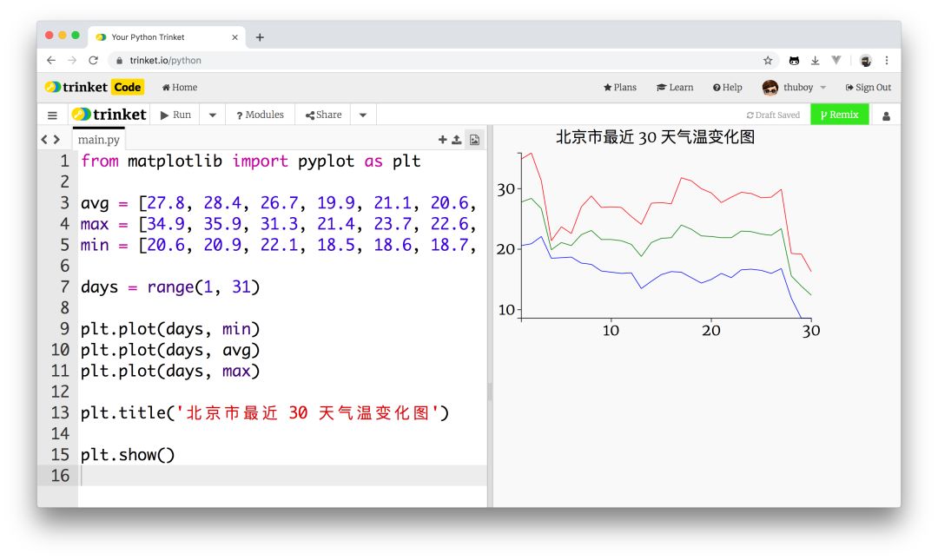Select the main.py file tab
Viewport: 938px width, 560px height.
point(99,140)
